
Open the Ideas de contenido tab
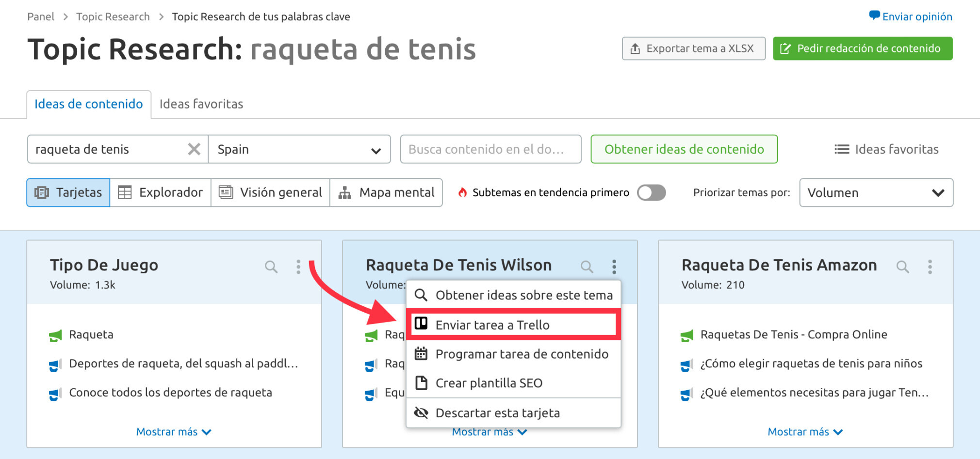(x=89, y=104)
